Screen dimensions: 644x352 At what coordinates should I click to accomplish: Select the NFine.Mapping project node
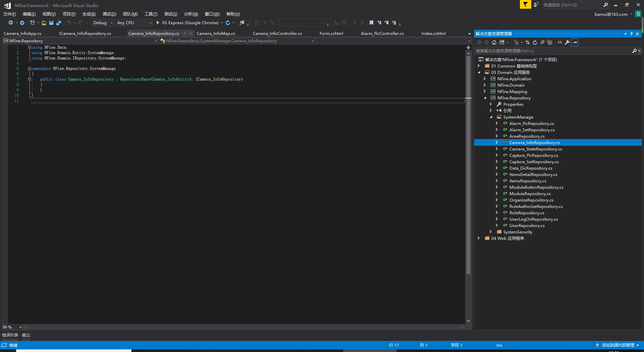pos(512,92)
